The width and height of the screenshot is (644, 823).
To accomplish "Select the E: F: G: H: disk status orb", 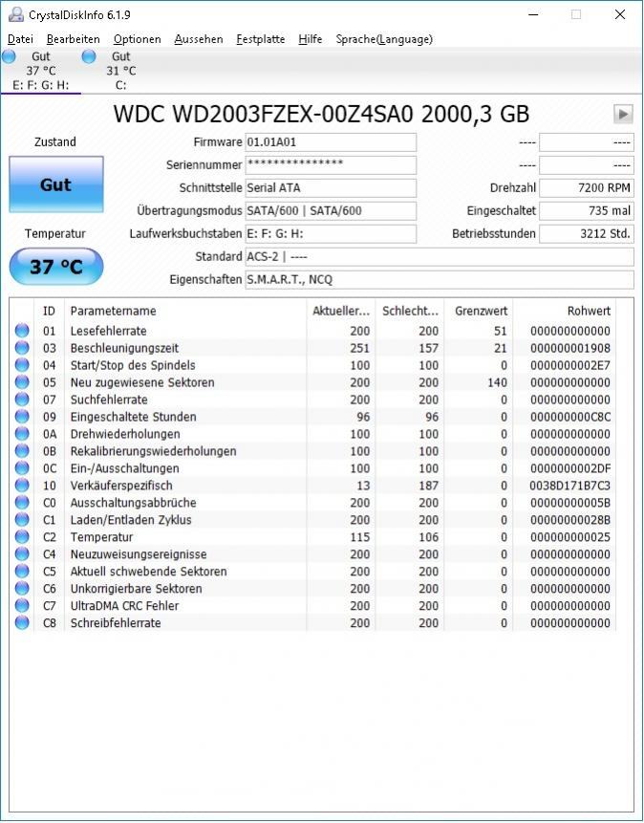I will 9,56.
